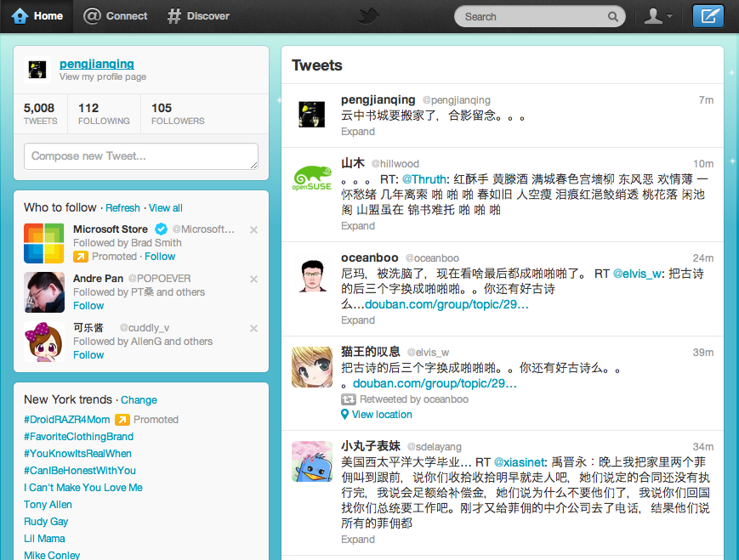Open the Rudy Gay trend
The image size is (739, 560).
pos(46,522)
